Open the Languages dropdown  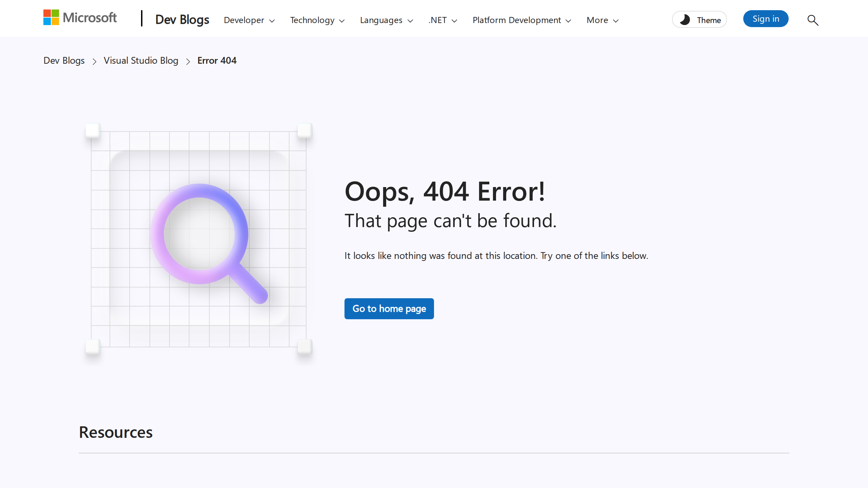(x=386, y=20)
